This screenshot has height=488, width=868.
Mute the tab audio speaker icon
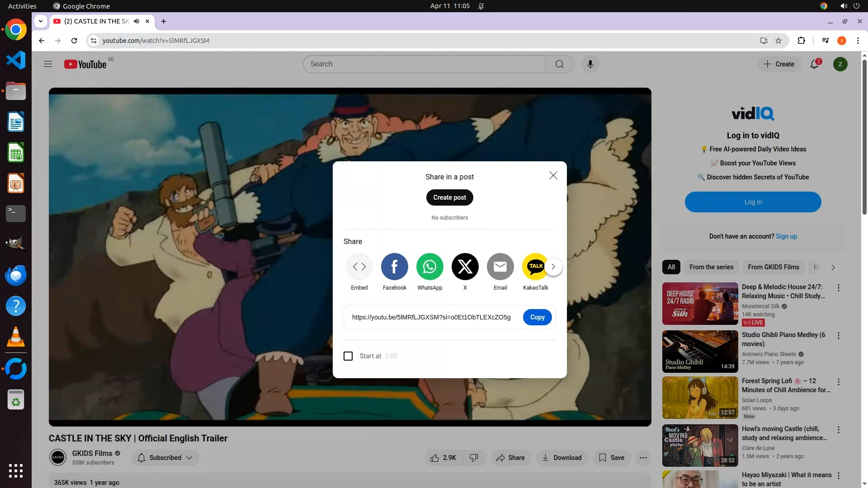pyautogui.click(x=136, y=21)
